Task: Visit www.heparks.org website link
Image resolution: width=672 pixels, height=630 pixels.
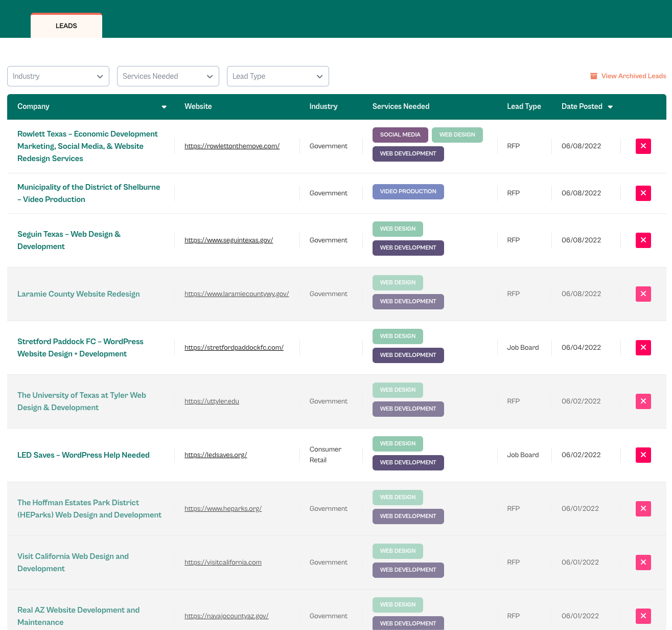Action: point(223,509)
